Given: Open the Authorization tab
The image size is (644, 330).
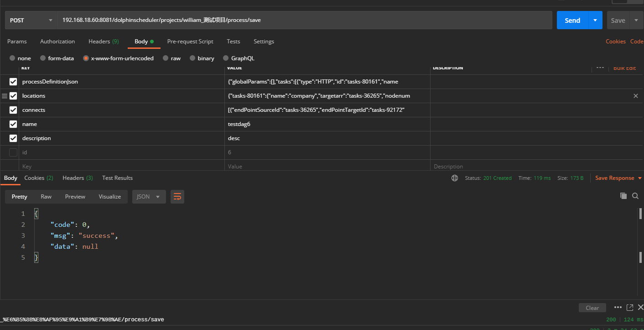Looking at the screenshot, I should click(57, 42).
